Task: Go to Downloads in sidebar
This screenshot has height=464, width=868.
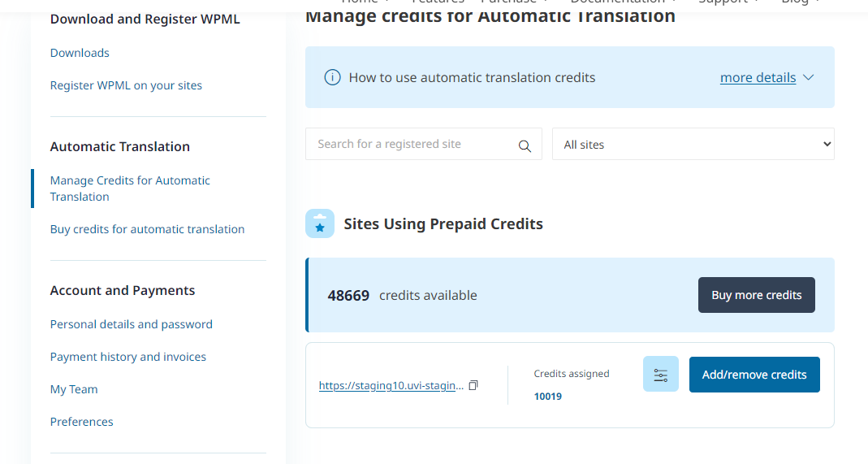Action: point(80,53)
